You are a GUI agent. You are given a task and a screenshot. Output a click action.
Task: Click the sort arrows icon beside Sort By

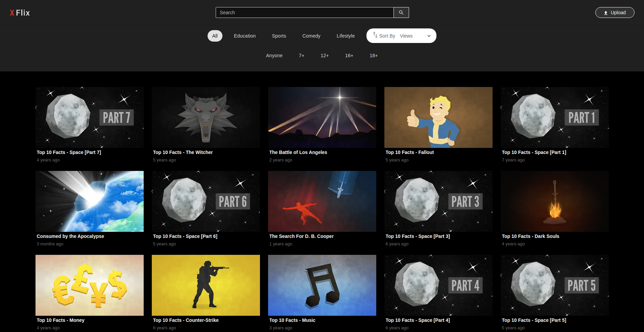pos(375,35)
